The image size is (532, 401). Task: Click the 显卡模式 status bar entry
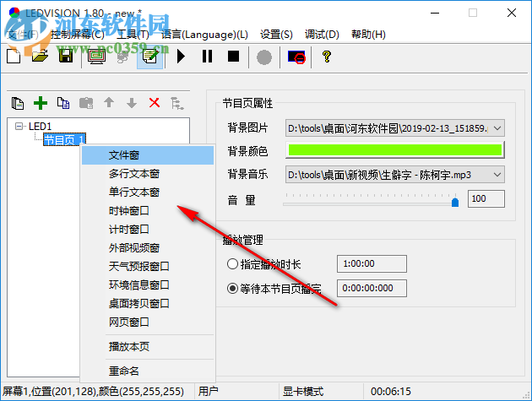(303, 392)
